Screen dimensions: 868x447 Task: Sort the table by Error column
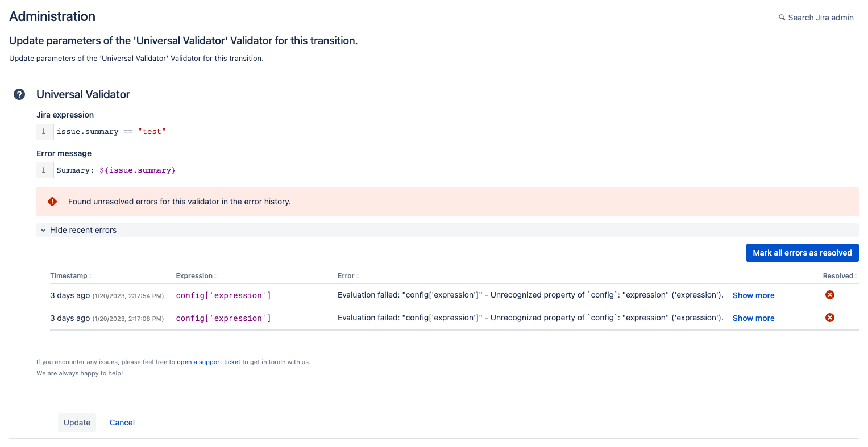[348, 276]
